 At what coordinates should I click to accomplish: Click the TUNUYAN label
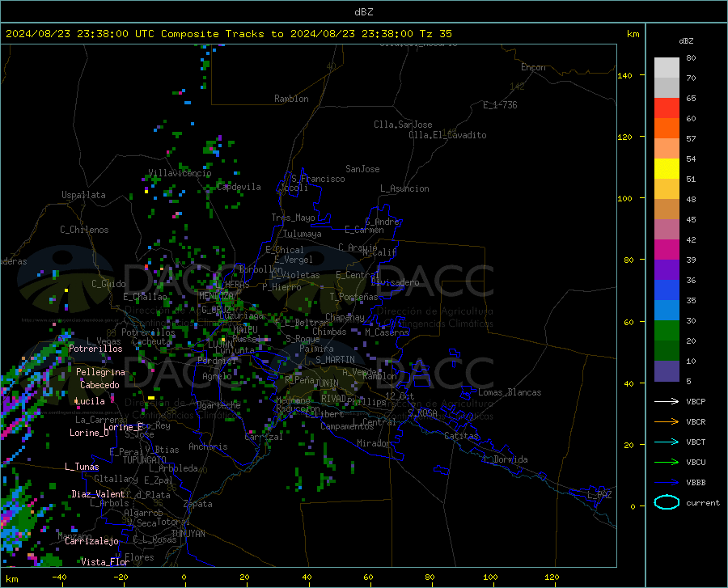click(188, 534)
